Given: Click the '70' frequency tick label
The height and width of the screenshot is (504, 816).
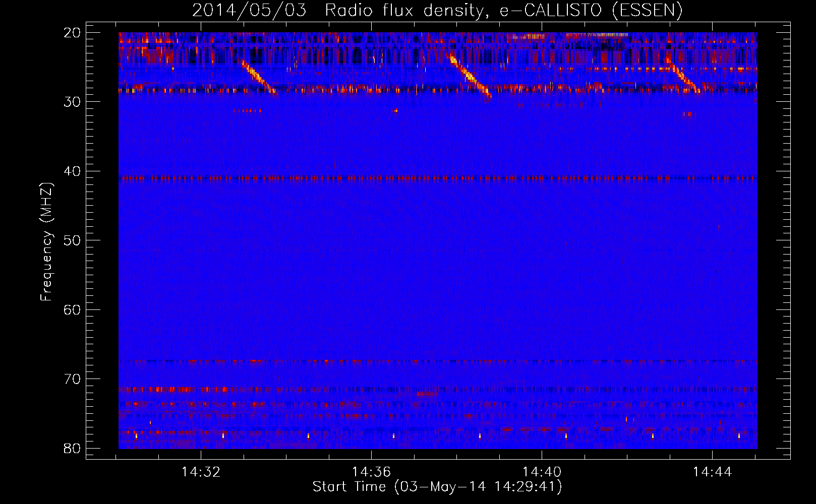Looking at the screenshot, I should point(73,379).
